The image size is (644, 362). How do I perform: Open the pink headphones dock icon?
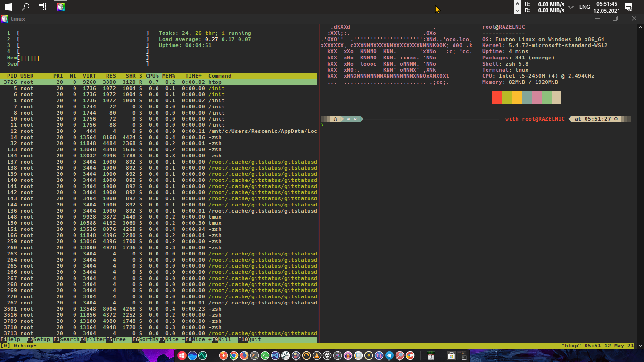coord(348,355)
